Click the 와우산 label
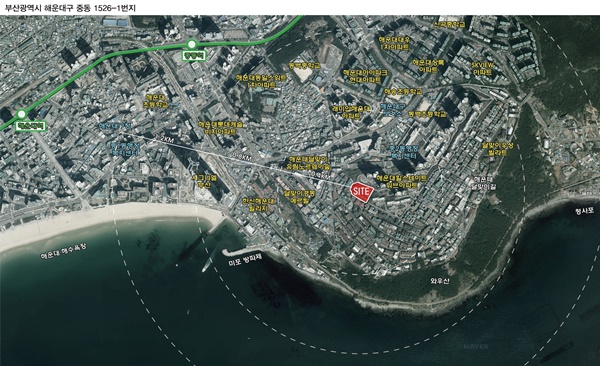Screen dimensions: 600x366 coord(440,281)
